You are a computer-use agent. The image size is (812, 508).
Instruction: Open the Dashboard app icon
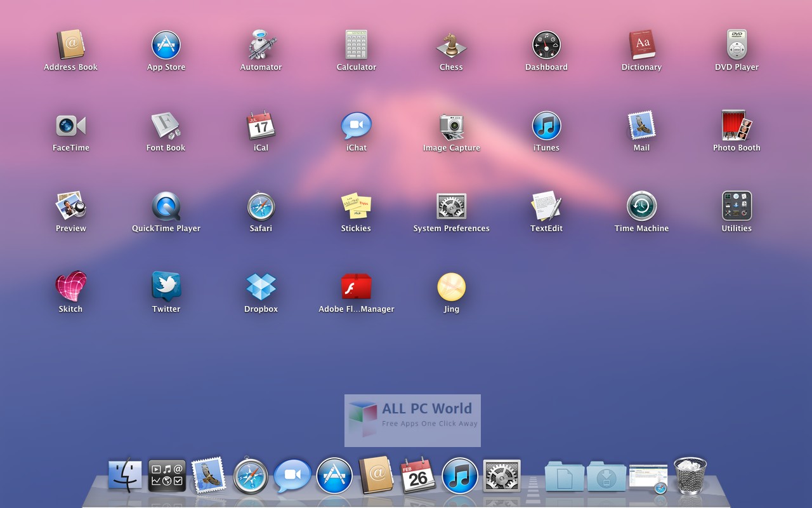(546, 45)
